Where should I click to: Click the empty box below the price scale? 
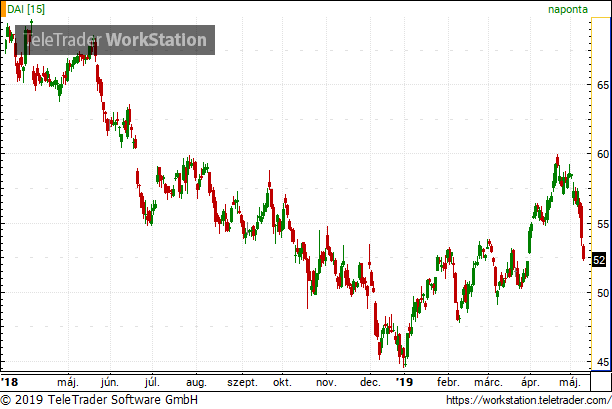click(601, 381)
